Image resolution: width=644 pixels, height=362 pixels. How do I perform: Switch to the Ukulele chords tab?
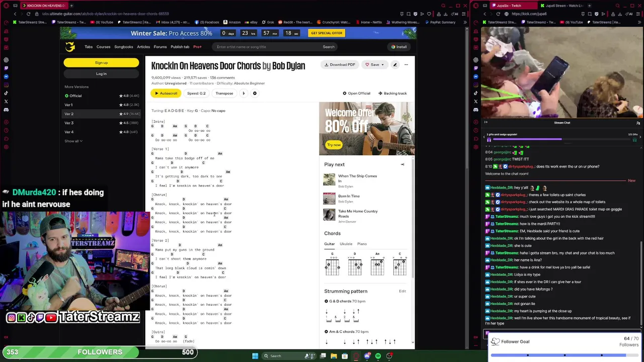(x=346, y=244)
